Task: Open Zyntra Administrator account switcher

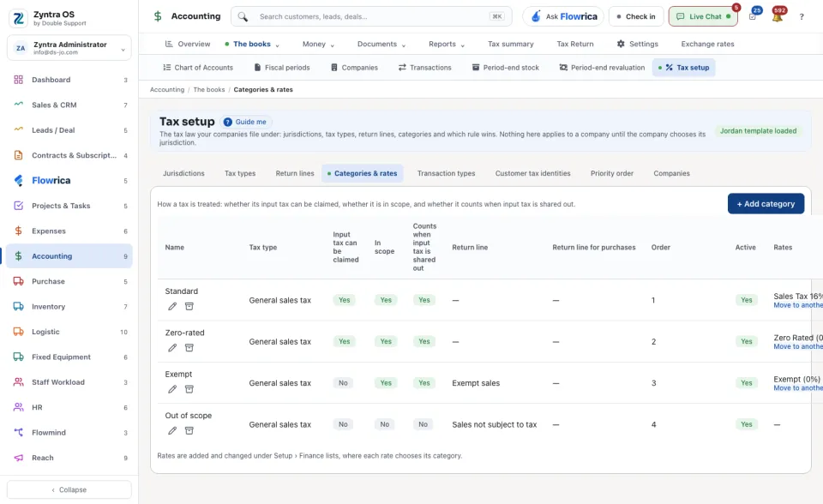Action: (69, 48)
